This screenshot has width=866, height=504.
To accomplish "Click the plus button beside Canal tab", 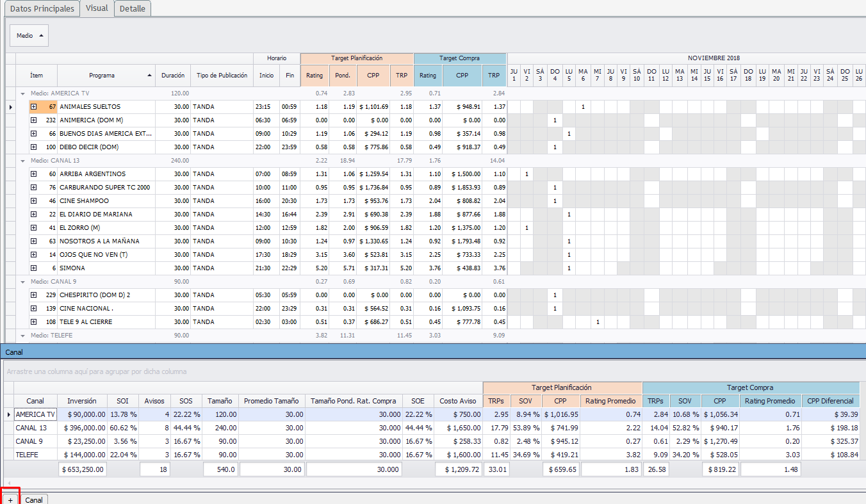I will pyautogui.click(x=10, y=500).
